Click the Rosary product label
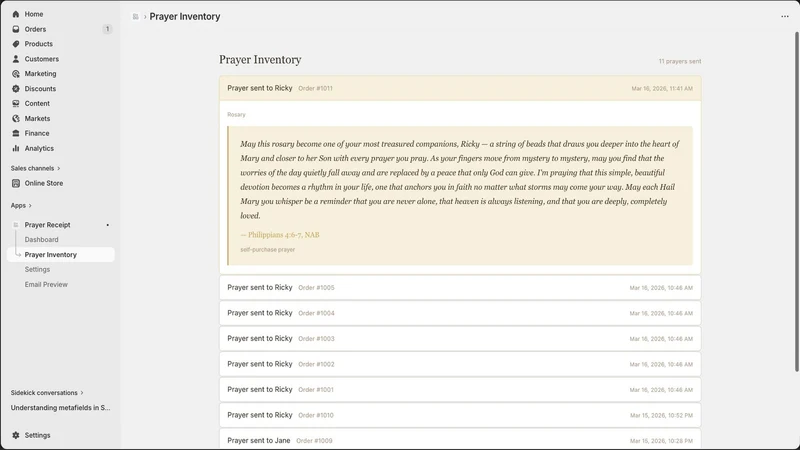This screenshot has height=450, width=800. [x=236, y=115]
